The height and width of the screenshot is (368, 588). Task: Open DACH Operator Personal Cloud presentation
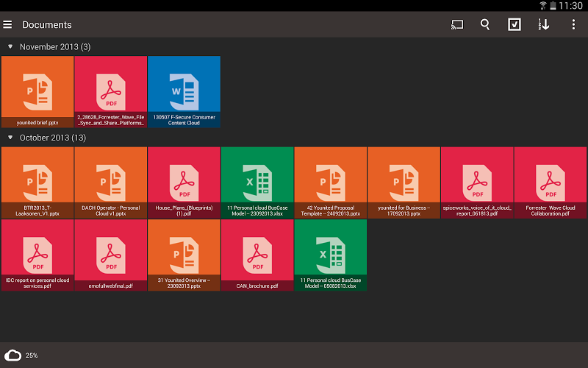pyautogui.click(x=110, y=182)
